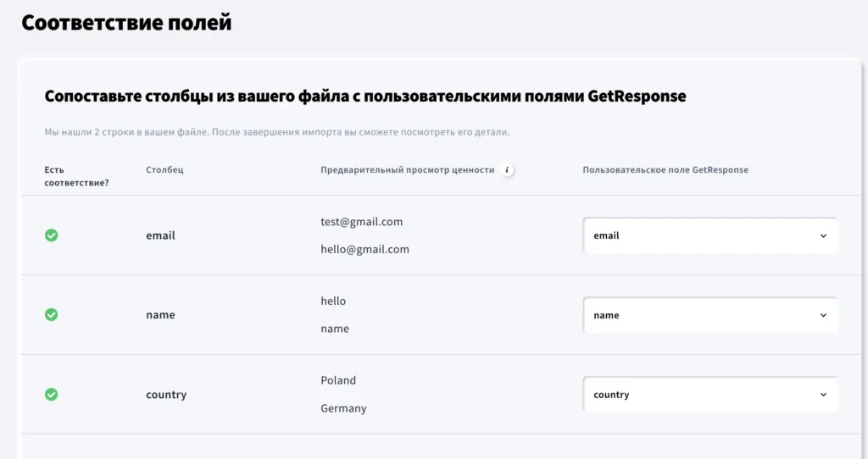Expand name dropdown using its chevron arrow

pyautogui.click(x=823, y=315)
